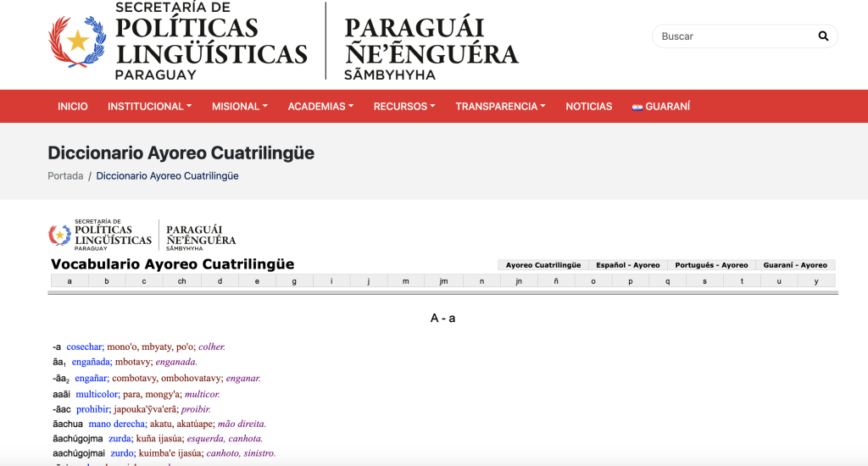This screenshot has width=868, height=466.
Task: Expand the MISIONAL dropdown menu
Action: pyautogui.click(x=240, y=106)
